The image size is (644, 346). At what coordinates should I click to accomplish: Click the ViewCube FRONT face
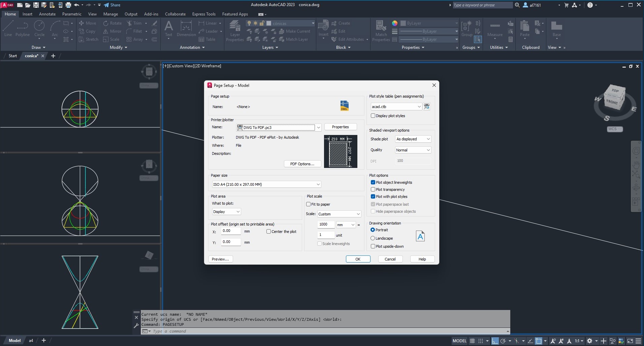612,102
